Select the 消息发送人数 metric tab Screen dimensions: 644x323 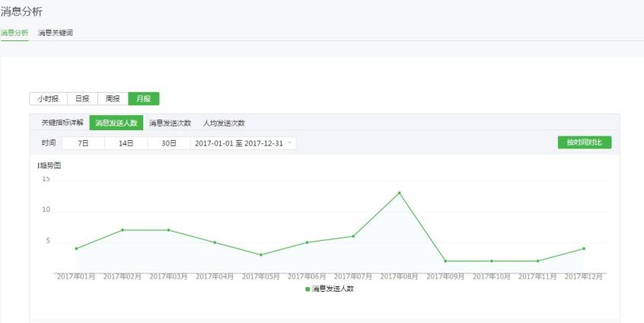(116, 123)
